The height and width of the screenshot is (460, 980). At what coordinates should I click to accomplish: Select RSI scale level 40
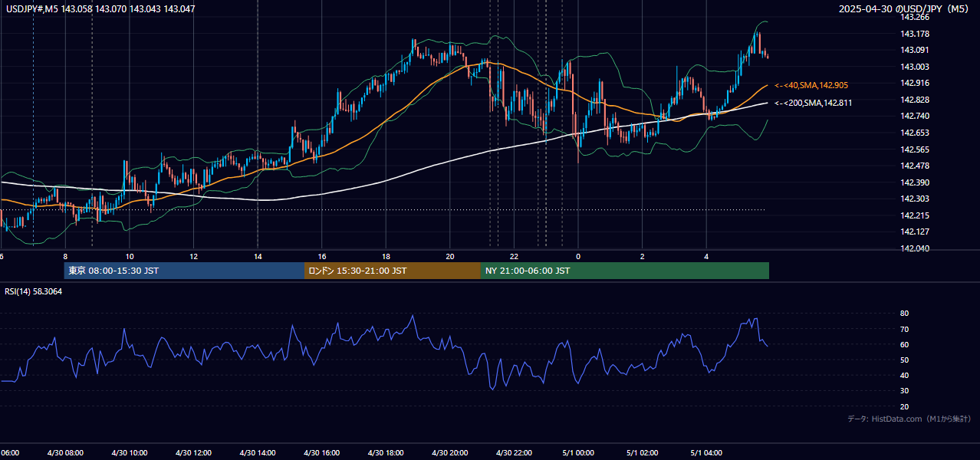[x=904, y=375]
